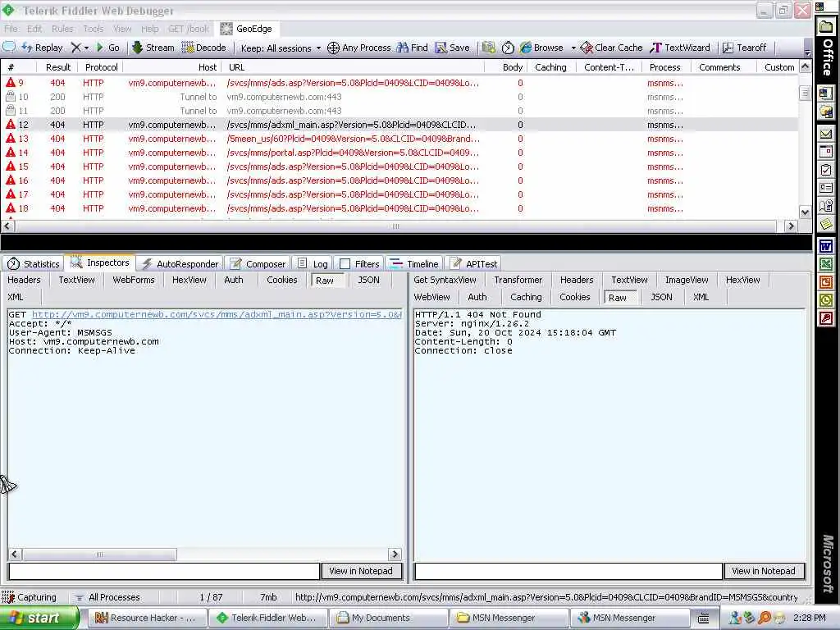
Task: Select session 18 in the list
Action: (x=399, y=208)
